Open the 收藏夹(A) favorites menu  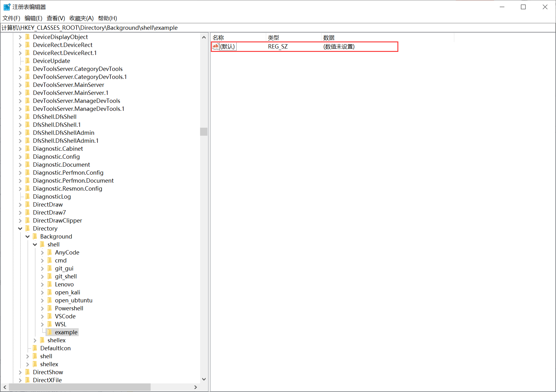coord(81,18)
